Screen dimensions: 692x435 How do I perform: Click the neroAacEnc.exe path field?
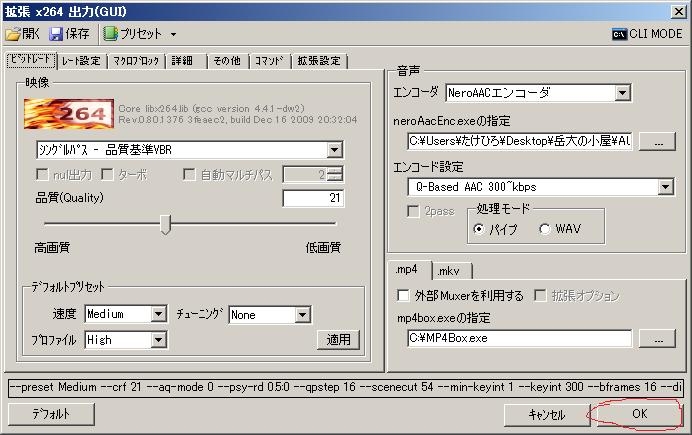(519, 141)
